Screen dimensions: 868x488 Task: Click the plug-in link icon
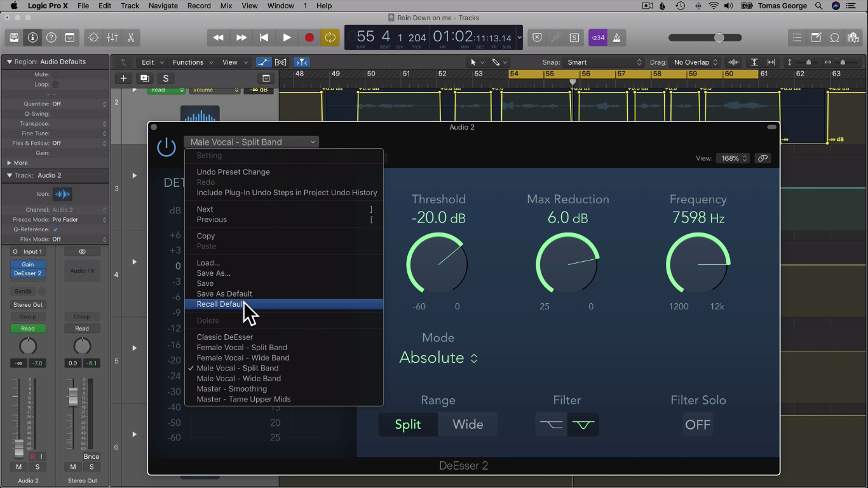click(763, 158)
